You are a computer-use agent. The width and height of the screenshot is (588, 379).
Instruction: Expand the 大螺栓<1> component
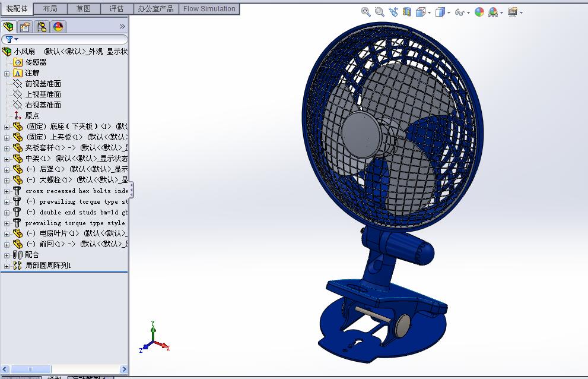(x=7, y=181)
